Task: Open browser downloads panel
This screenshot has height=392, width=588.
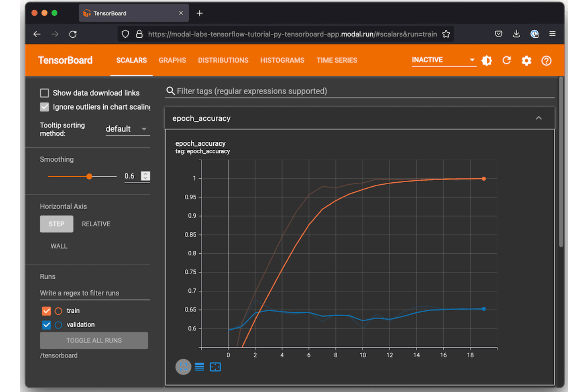Action: tap(516, 34)
